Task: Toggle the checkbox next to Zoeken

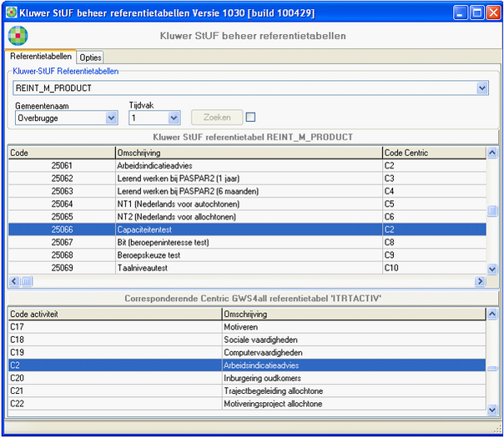Action: click(x=250, y=117)
